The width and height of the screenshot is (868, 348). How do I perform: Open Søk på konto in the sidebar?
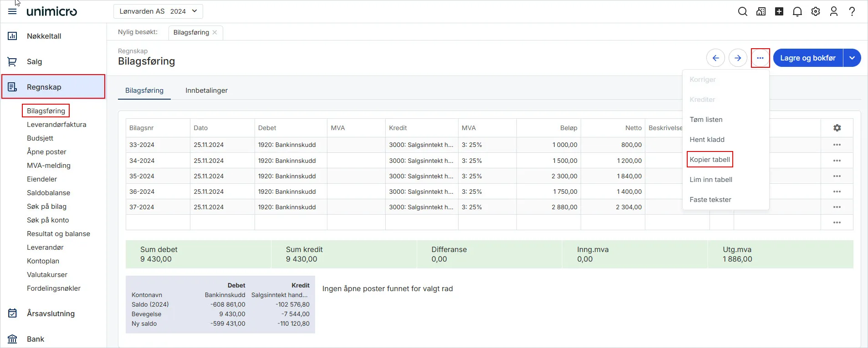pos(48,220)
